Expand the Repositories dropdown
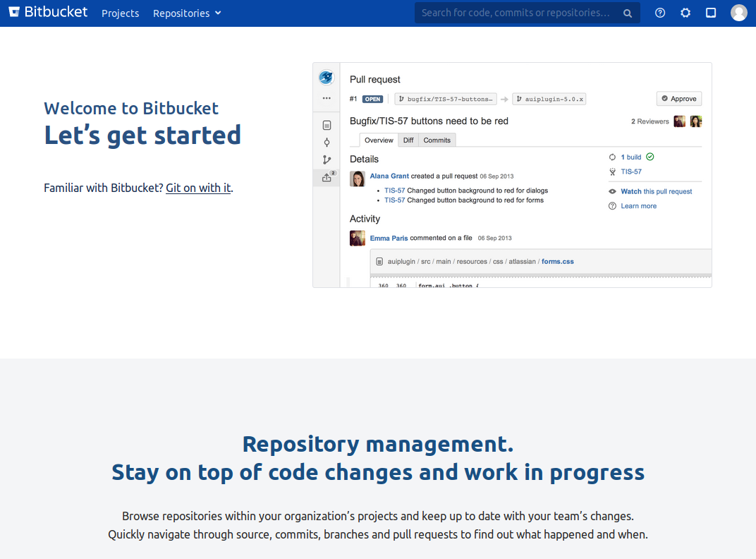 pos(187,13)
